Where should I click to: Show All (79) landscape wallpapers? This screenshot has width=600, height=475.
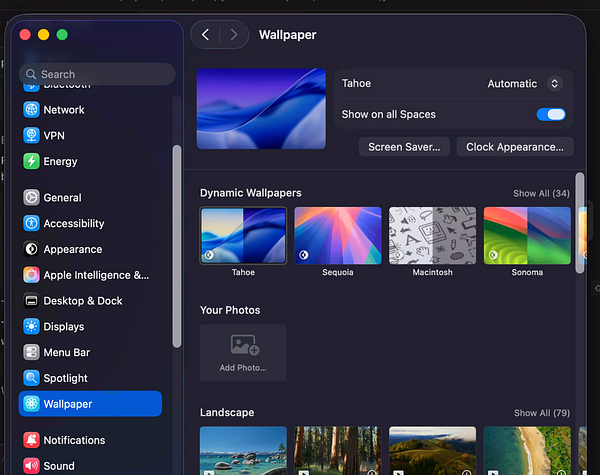click(x=542, y=413)
